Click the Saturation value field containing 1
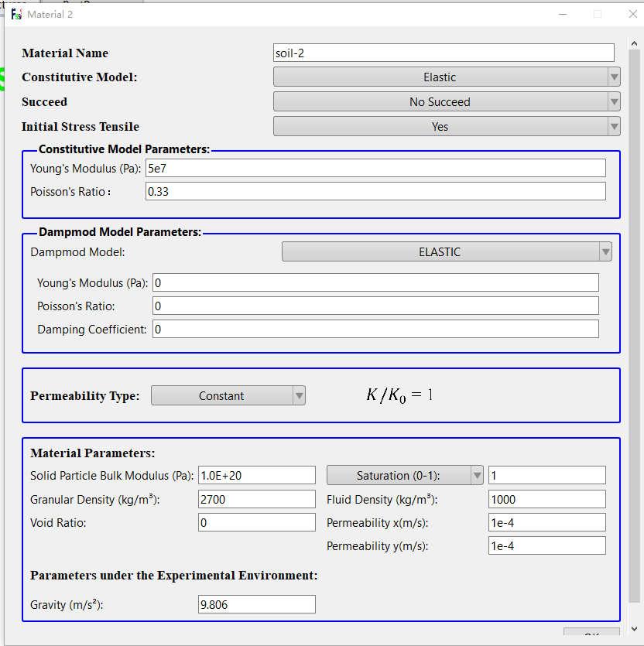 [547, 476]
